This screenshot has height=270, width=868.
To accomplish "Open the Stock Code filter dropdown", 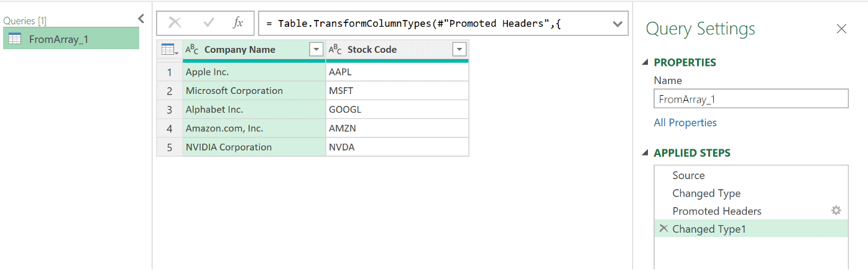I will click(459, 50).
